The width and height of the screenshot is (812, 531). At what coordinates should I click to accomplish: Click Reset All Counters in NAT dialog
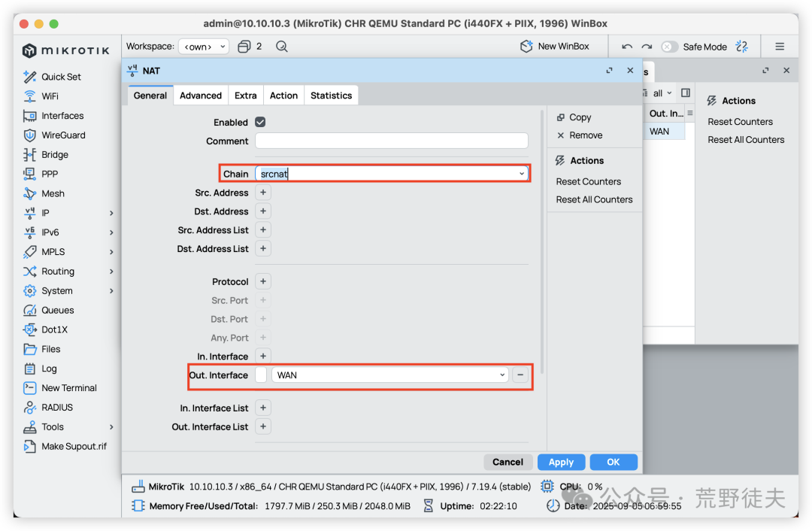tap(594, 199)
